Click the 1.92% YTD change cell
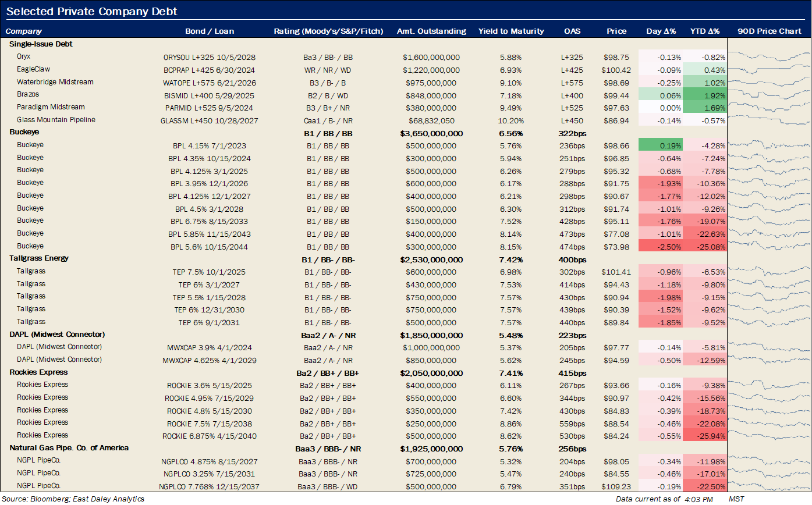Screen dimensions: 812x505 705,95
